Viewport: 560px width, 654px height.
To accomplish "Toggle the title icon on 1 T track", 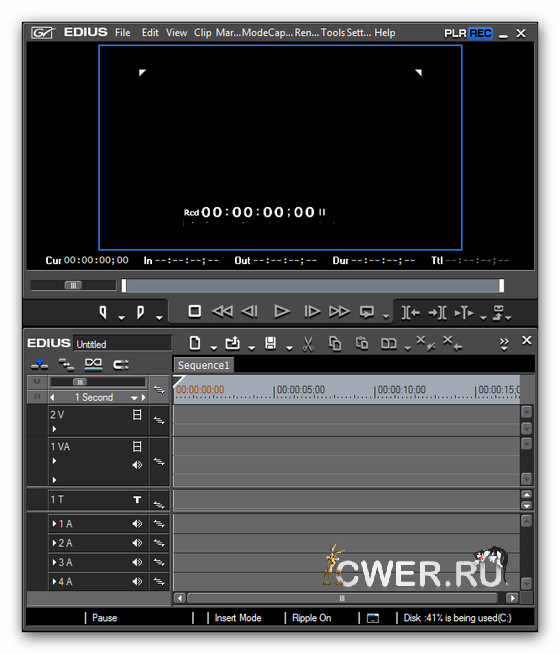I will tap(137, 500).
